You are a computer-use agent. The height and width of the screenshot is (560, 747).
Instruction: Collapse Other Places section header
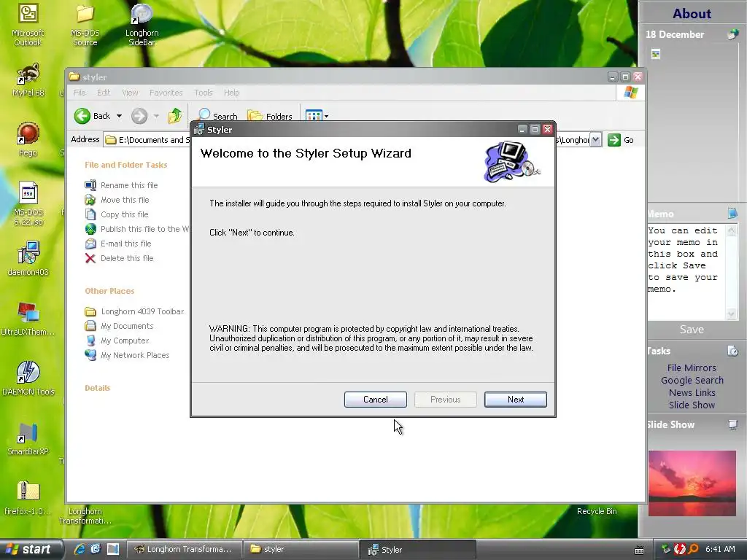tap(109, 291)
